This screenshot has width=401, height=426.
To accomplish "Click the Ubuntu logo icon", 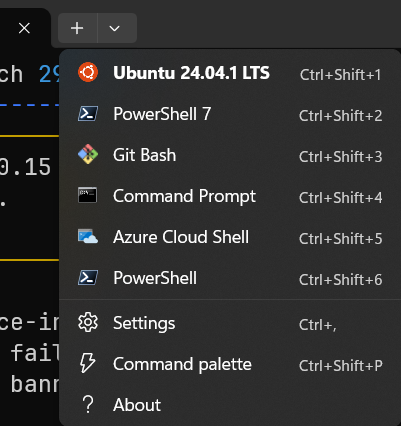I will [x=88, y=72].
